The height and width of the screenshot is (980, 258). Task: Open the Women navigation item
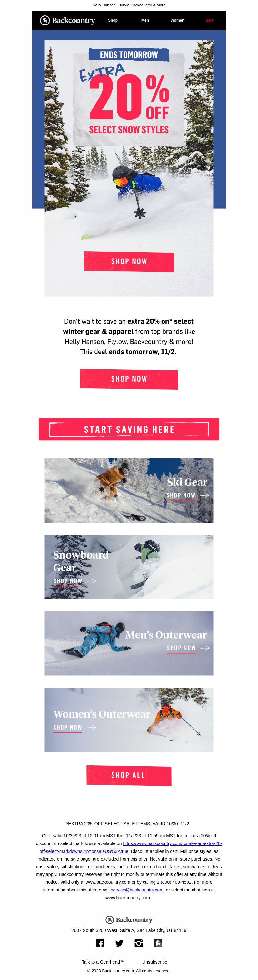tap(177, 20)
